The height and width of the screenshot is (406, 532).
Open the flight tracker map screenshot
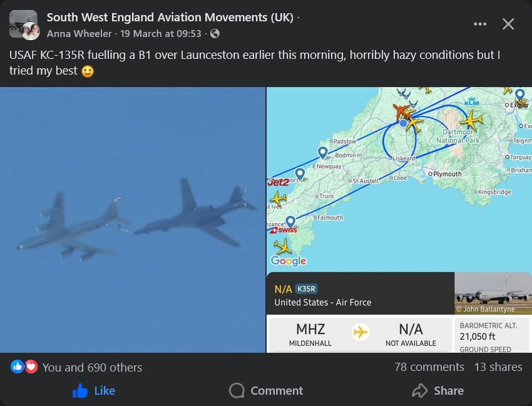(399, 179)
